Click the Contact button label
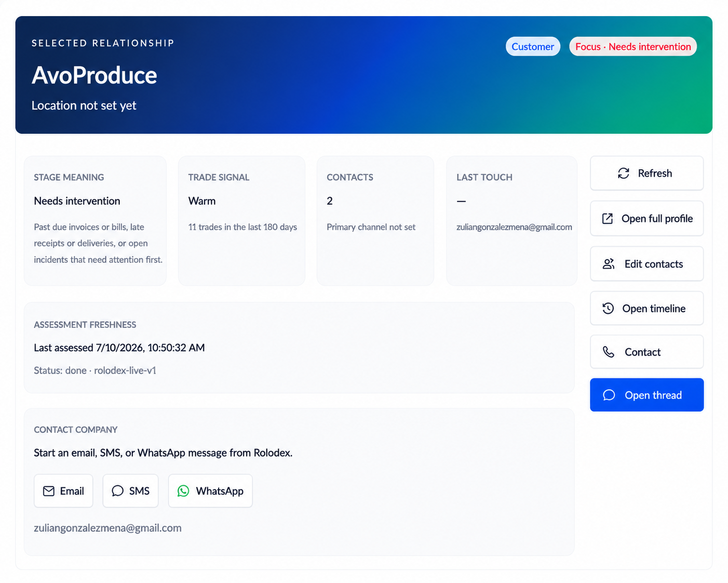Image resolution: width=728 pixels, height=583 pixels. (x=642, y=352)
